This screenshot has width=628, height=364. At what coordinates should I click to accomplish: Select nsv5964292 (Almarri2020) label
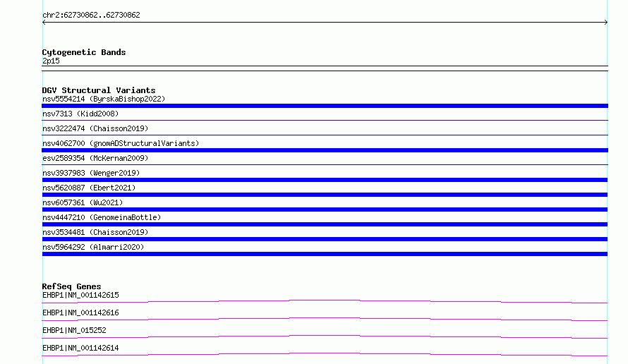[x=93, y=247]
